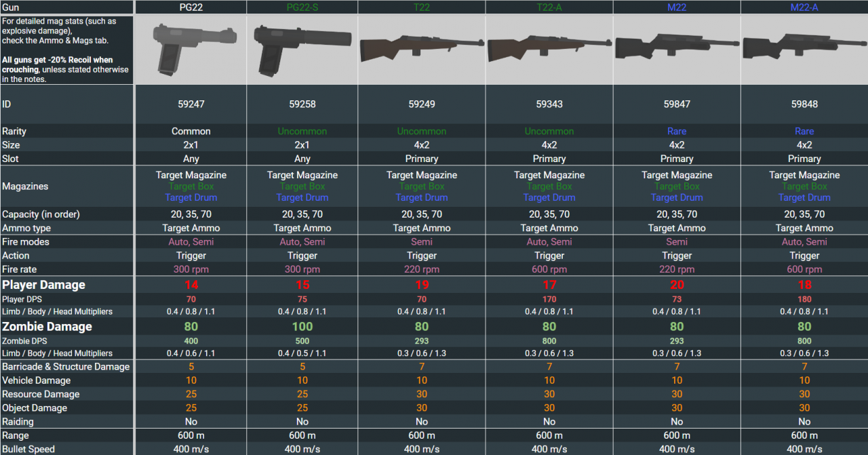This screenshot has height=455, width=868.
Task: Click Target Box in the M22-A column
Action: pyautogui.click(x=804, y=186)
